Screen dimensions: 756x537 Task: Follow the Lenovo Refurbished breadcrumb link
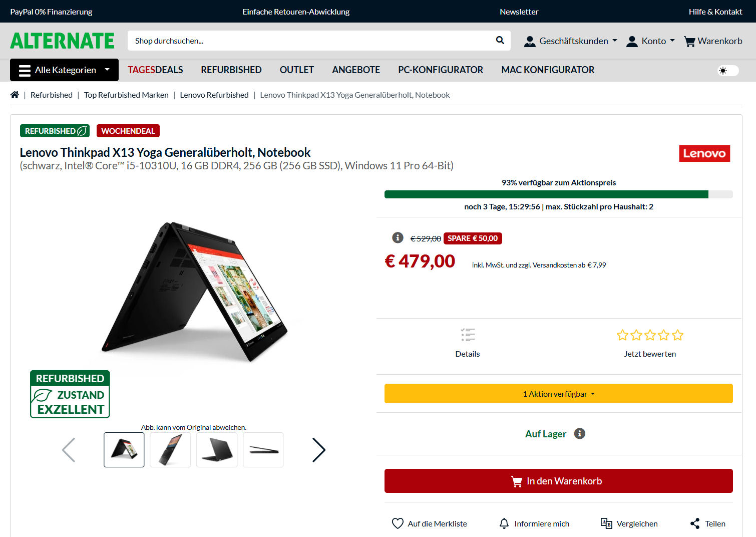pyautogui.click(x=214, y=95)
